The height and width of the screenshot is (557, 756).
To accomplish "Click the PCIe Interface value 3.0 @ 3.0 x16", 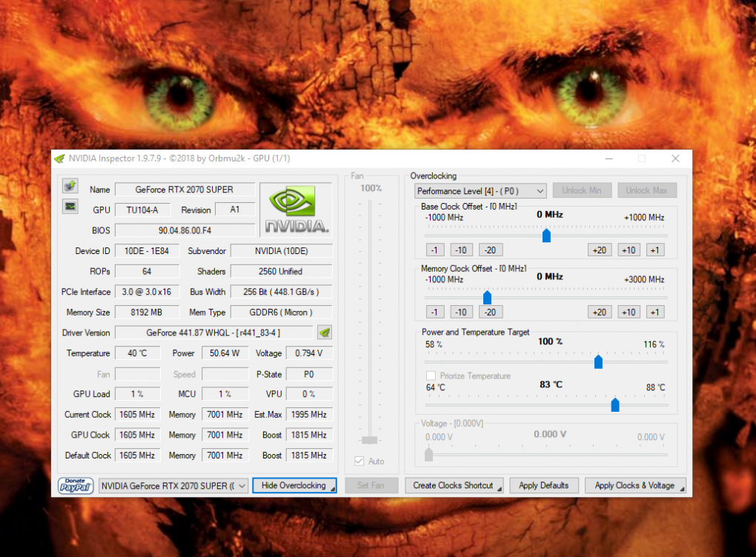I will pos(147,292).
